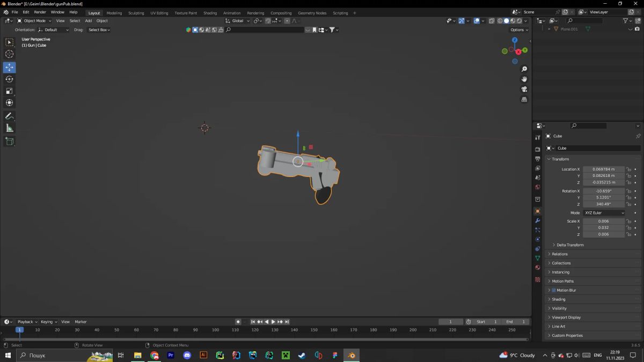This screenshot has height=362, width=644.
Task: Open Object Data properties green triangle tab
Action: pos(537,258)
